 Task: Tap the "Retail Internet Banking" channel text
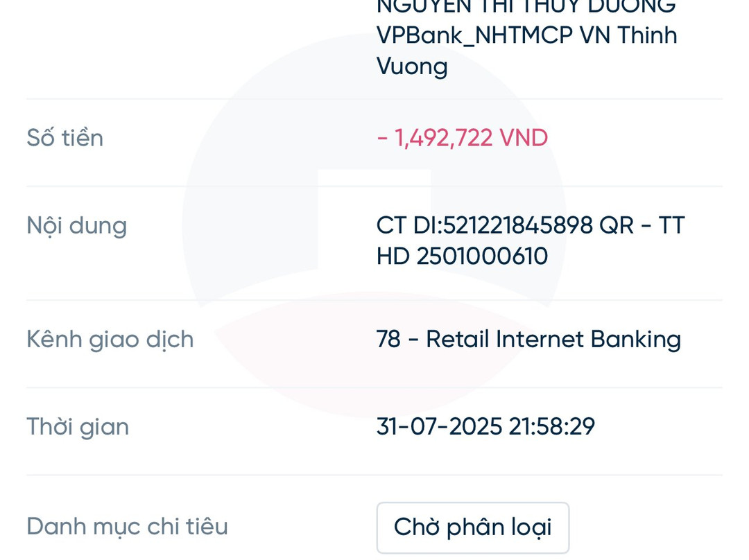click(x=553, y=340)
